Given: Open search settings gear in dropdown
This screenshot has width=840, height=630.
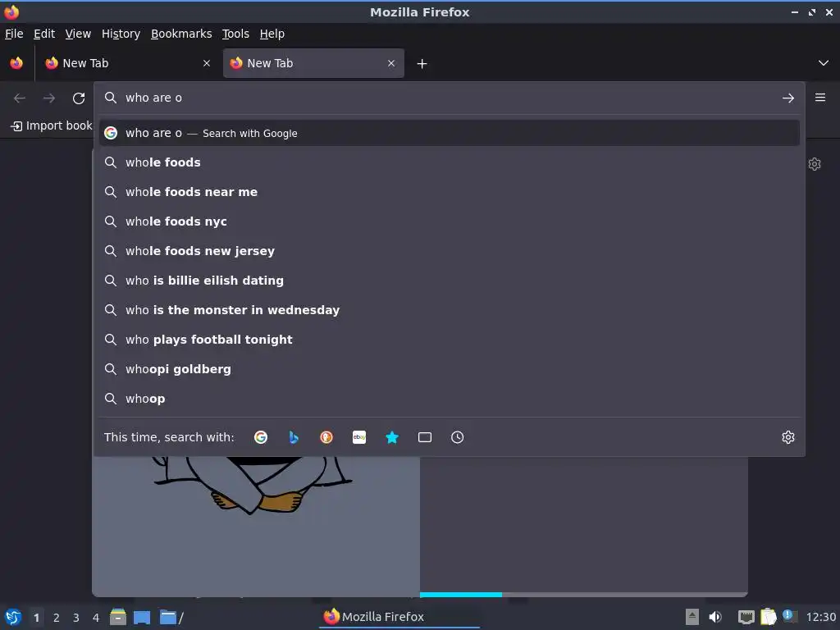Looking at the screenshot, I should [788, 437].
